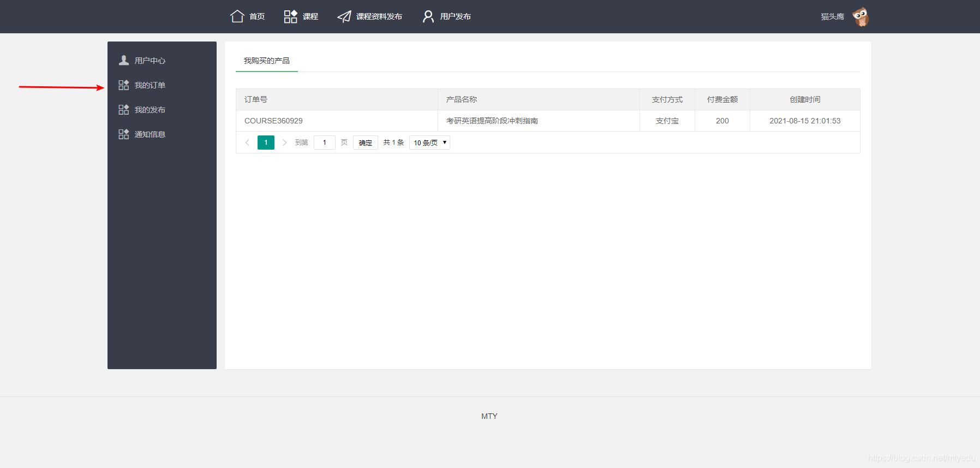Open the owl avatar profile picture
980x468 pixels.
pos(861,17)
